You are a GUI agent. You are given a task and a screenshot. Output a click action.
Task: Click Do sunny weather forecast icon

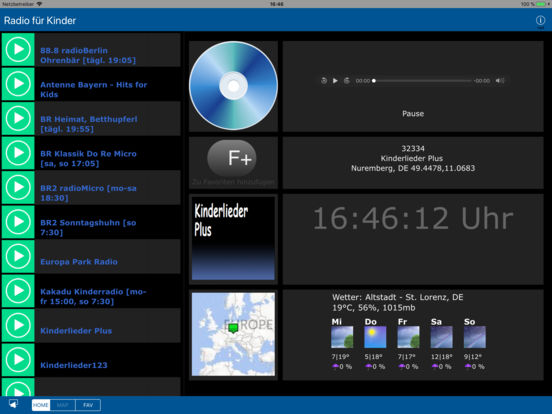tap(375, 337)
